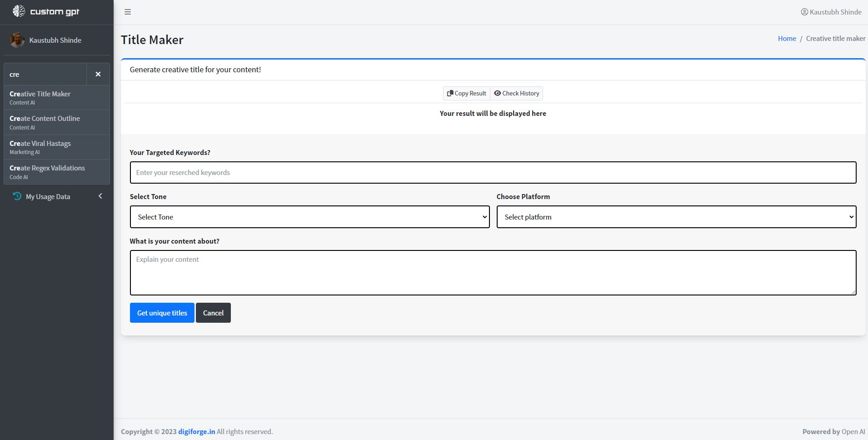
Task: Click the Cancel button
Action: point(213,313)
